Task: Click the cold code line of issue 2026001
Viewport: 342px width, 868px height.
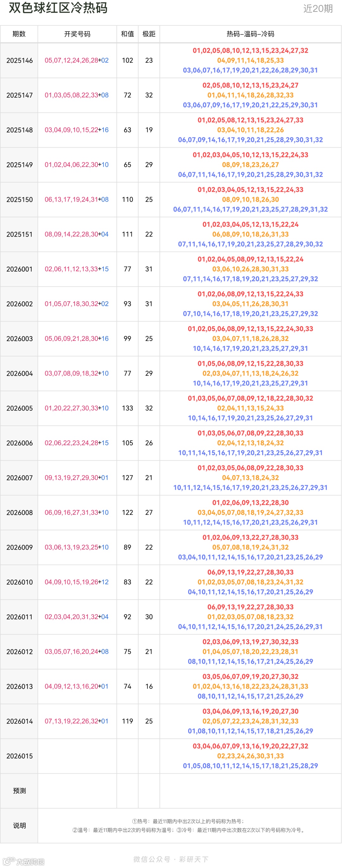Action: point(250,279)
